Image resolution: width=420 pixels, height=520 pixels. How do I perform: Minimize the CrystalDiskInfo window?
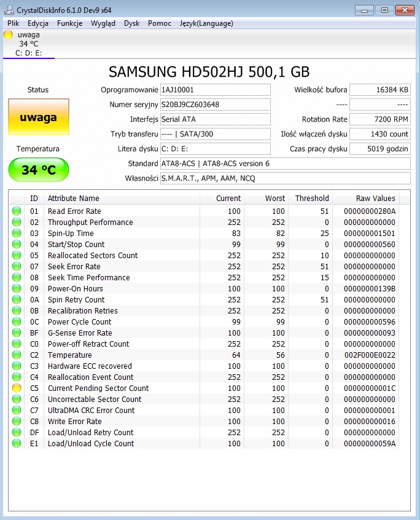[x=364, y=10]
